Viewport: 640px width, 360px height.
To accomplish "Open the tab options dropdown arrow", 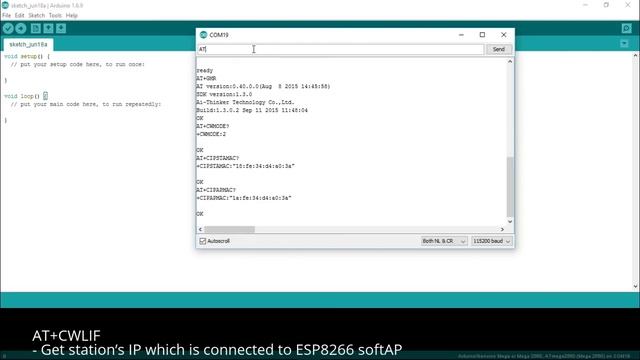I will tap(624, 44).
